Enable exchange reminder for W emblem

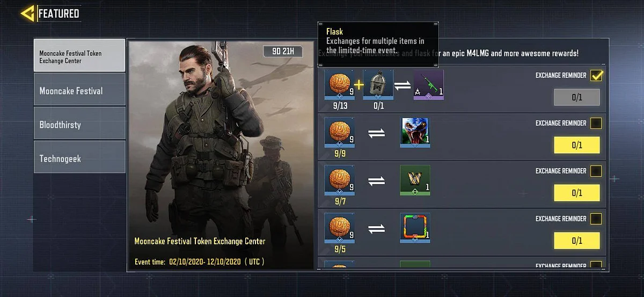click(596, 171)
